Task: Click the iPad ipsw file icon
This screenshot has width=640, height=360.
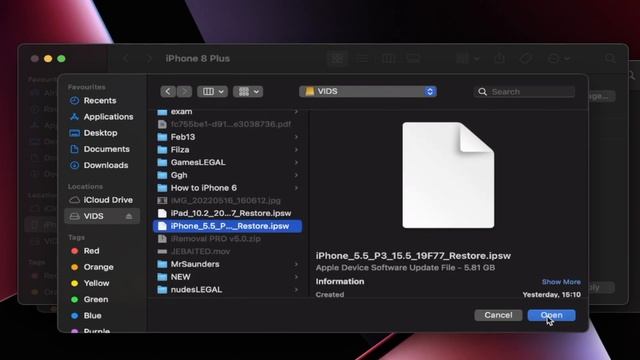Action: tap(162, 213)
